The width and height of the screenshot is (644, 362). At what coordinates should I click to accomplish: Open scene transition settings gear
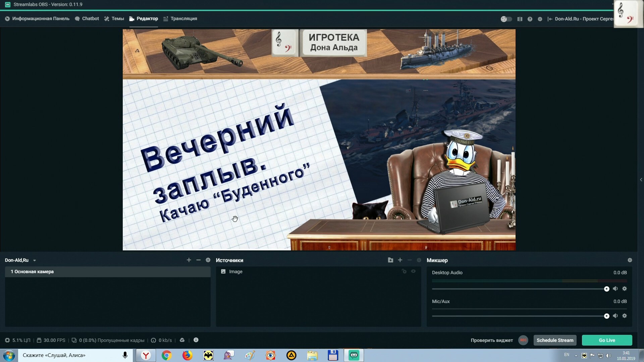208,260
